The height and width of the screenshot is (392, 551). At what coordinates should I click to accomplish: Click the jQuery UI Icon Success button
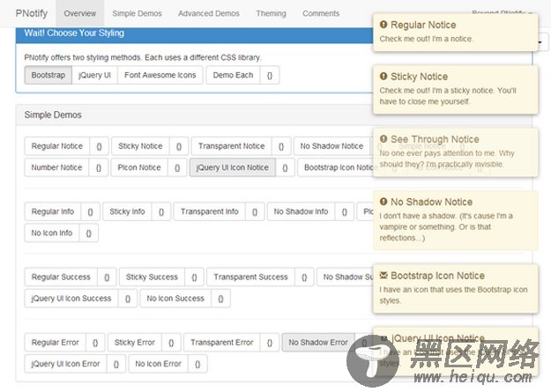coord(71,299)
